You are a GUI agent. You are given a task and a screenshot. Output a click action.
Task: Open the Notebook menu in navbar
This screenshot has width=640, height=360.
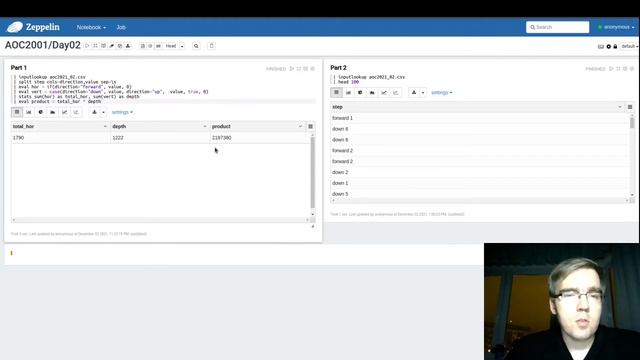pyautogui.click(x=91, y=27)
